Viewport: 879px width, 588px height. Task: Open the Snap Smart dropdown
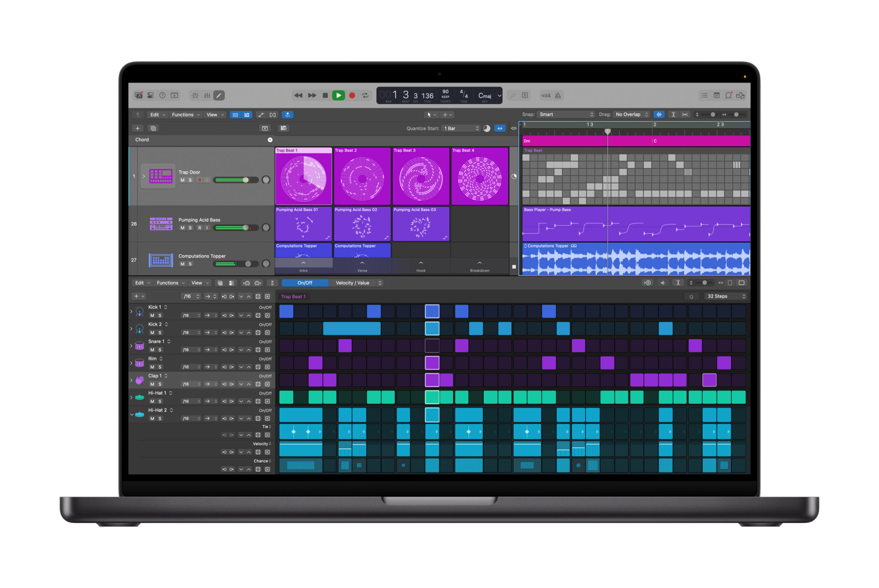click(x=566, y=115)
